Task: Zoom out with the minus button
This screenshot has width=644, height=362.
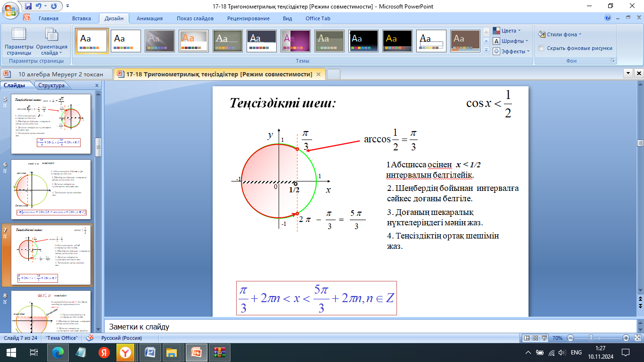Action: (x=570, y=338)
